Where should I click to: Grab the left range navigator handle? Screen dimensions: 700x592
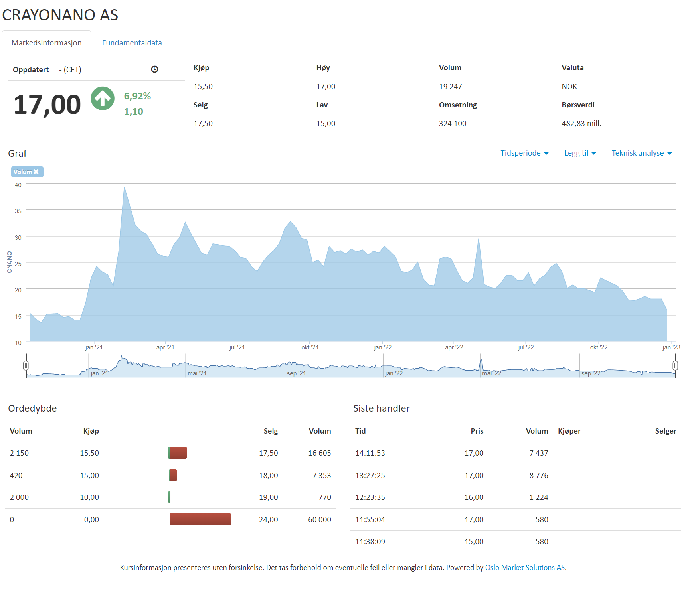pos(26,365)
